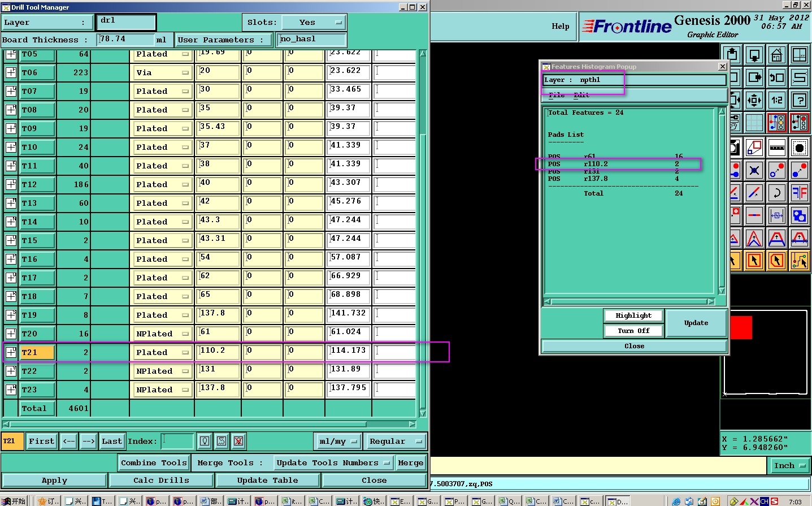
Task: Click Highlight in Features Histogram popup
Action: click(x=633, y=315)
